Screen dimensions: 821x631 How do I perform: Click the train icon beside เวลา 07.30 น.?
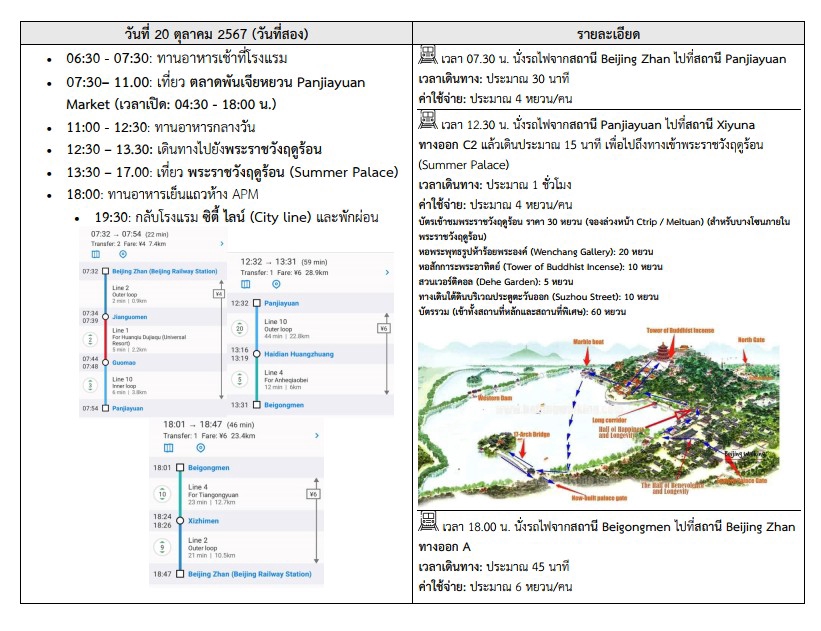(428, 55)
